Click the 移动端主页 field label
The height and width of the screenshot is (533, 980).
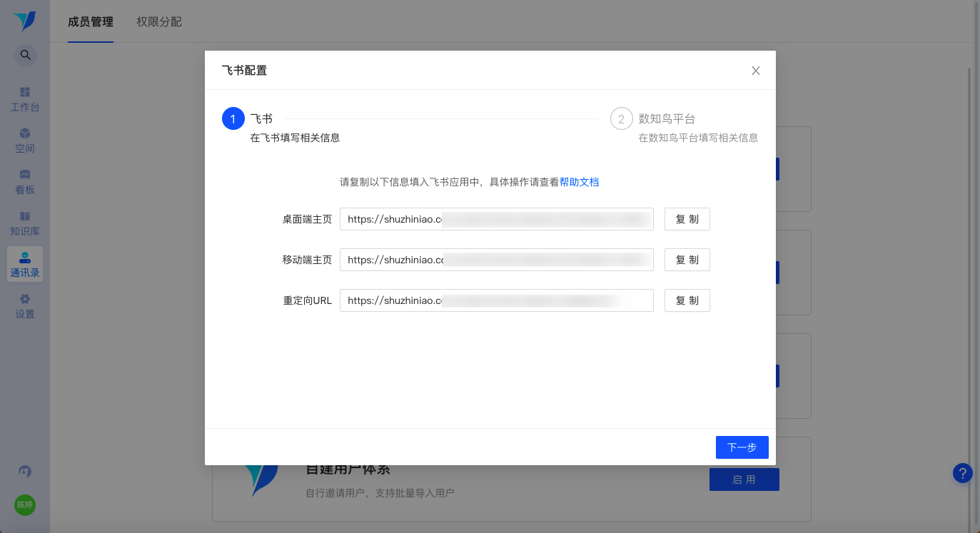click(x=307, y=260)
